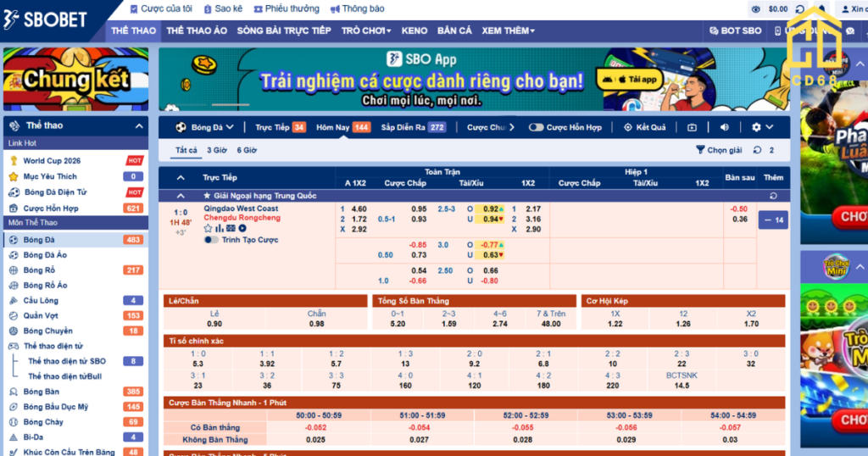
Task: Click arrow to show more bet types
Action: tap(512, 127)
